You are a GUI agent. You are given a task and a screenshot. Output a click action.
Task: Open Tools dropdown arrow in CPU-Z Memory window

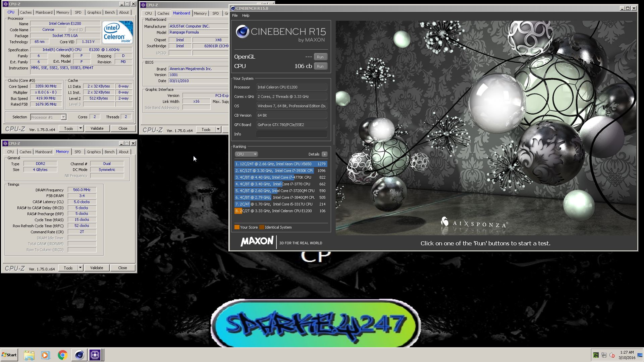[x=80, y=268]
